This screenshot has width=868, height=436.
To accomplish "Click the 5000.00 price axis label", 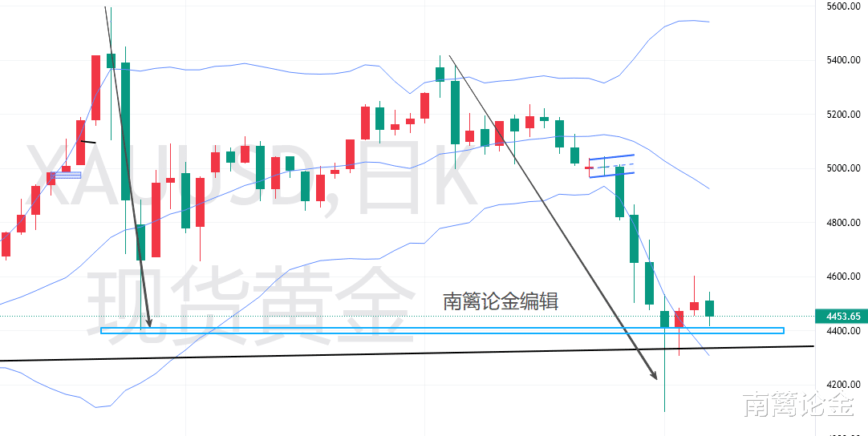I will pos(843,169).
